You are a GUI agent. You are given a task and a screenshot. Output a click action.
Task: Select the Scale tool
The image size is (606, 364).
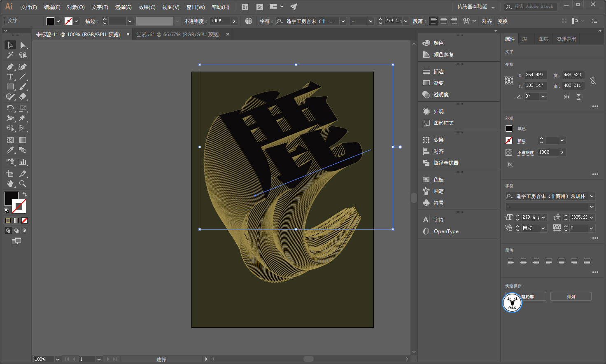[23, 108]
